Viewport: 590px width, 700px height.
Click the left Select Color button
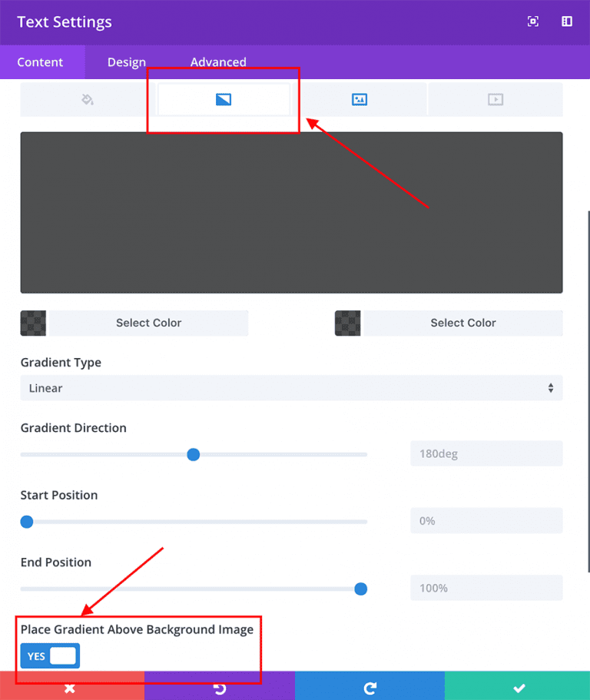coord(147,323)
